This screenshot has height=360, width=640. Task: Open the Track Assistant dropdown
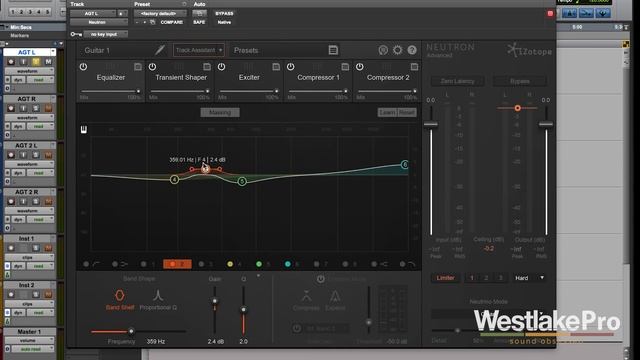(199, 50)
